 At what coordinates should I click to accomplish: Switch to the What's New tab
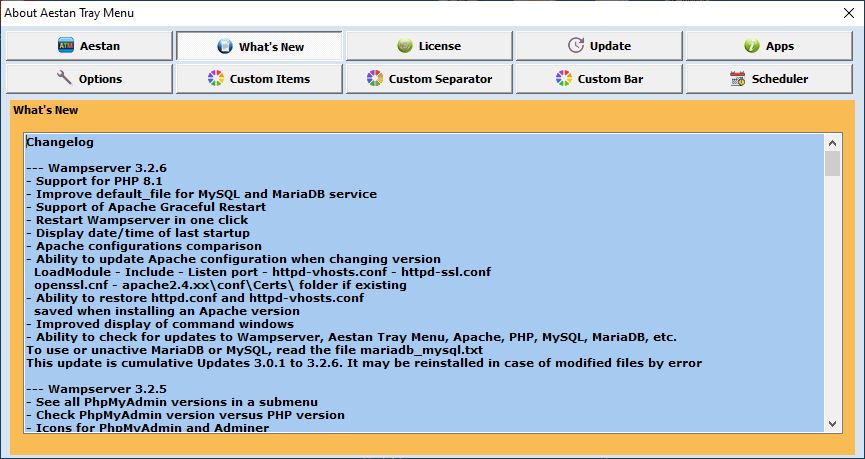[x=259, y=46]
